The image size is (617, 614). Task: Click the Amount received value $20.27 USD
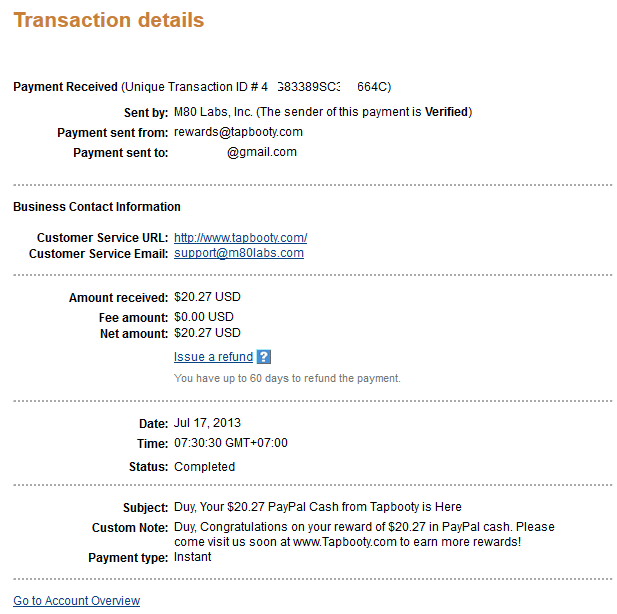point(207,297)
